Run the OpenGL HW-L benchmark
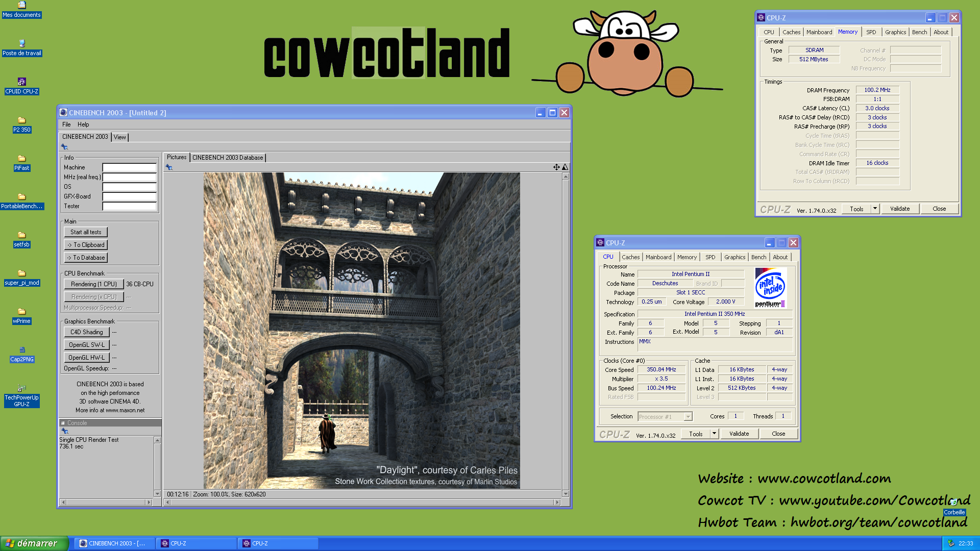This screenshot has height=551, width=980. 87,358
